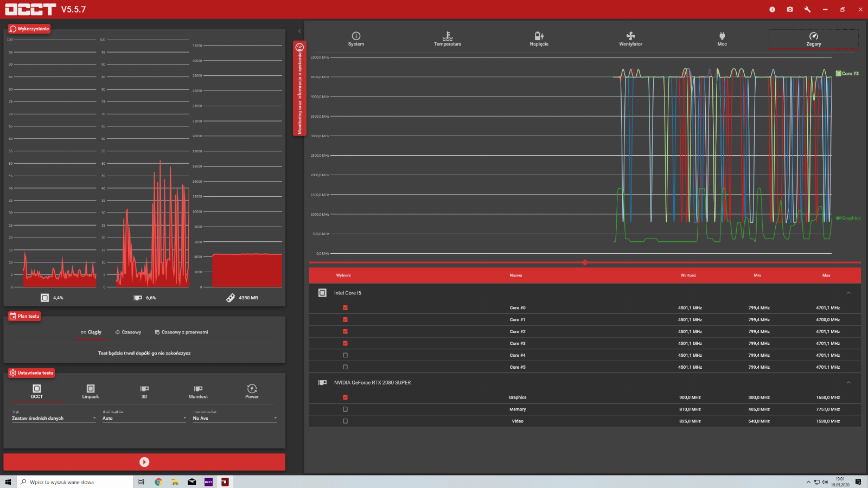The height and width of the screenshot is (488, 868).
Task: Click the Plan testu label
Action: (x=24, y=316)
